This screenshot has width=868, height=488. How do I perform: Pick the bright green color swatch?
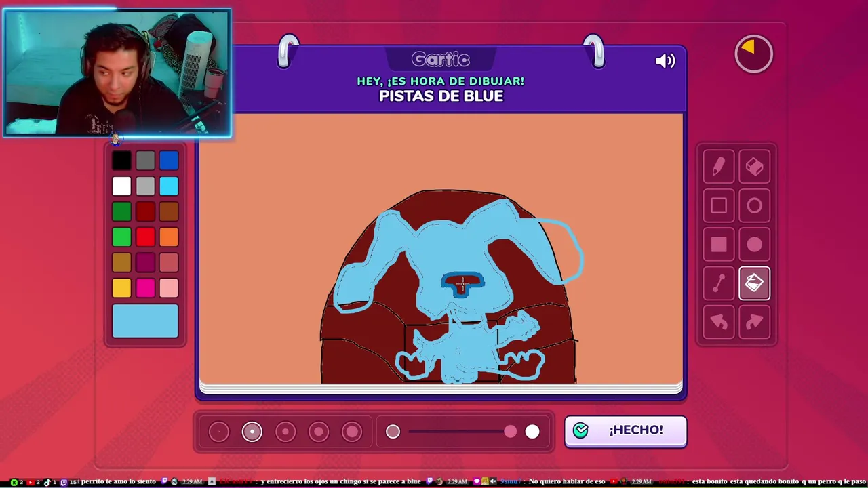(121, 237)
